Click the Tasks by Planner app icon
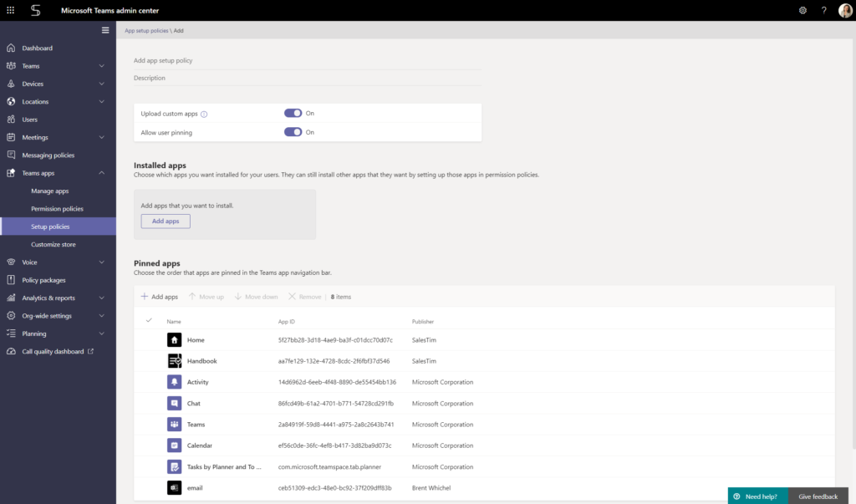The height and width of the screenshot is (504, 856). tap(174, 467)
